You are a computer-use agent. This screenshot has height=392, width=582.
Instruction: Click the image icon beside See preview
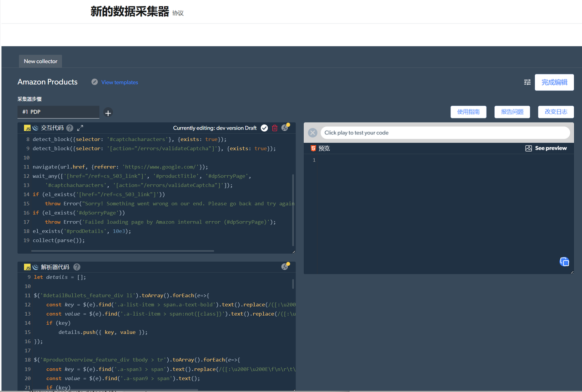(x=528, y=148)
